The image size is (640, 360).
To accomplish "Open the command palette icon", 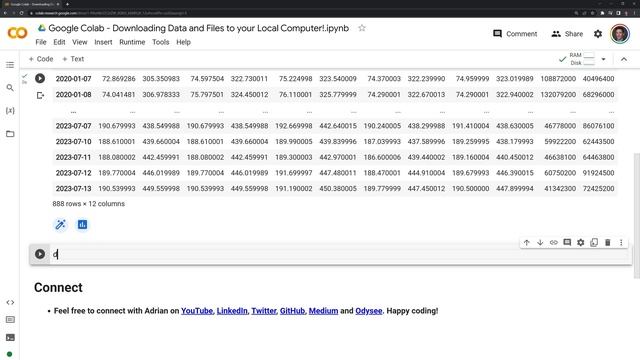I will [10, 320].
